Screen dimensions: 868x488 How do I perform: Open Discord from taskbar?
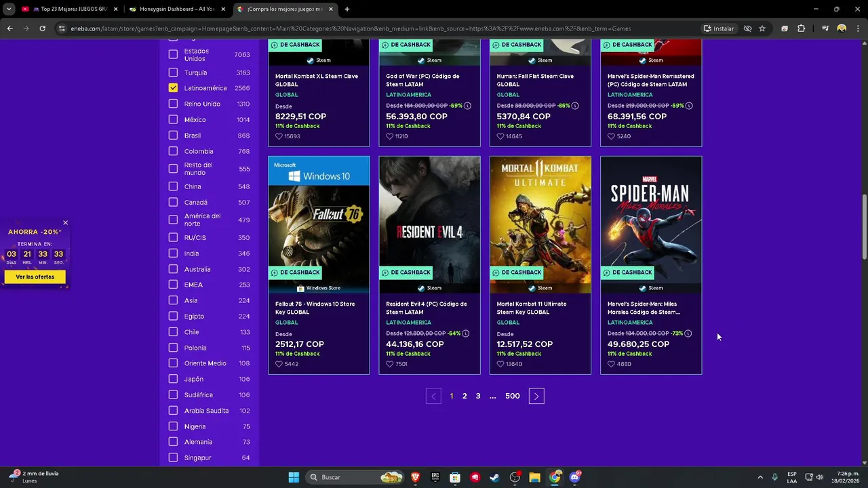pos(575,477)
